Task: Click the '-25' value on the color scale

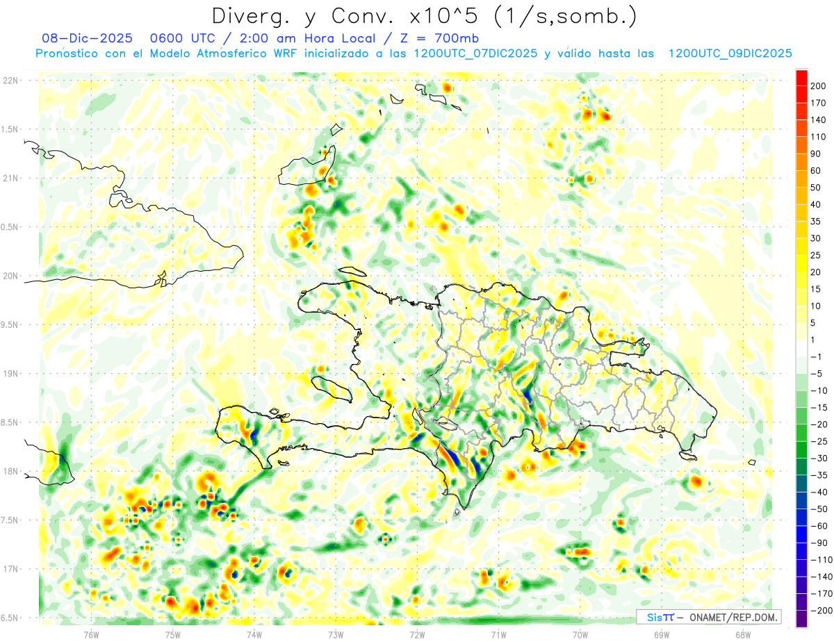Action: 818,441
